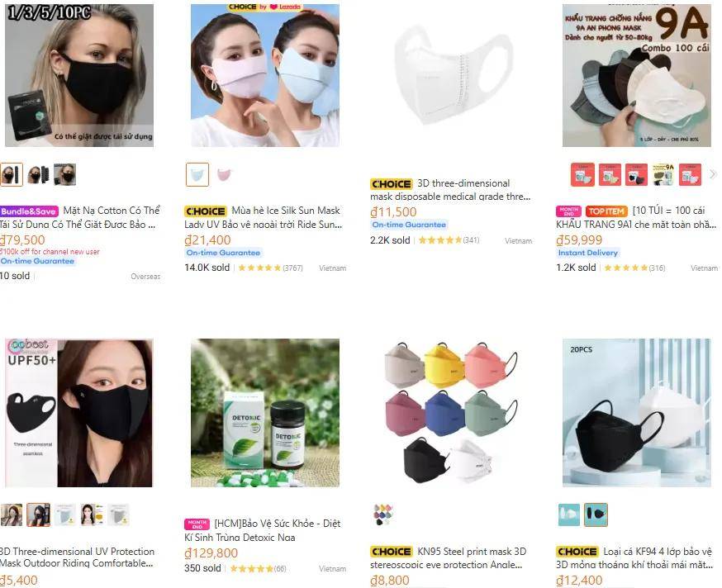Screen dimensions: 722x588
Task: Choose the white KF94 mask variant thumbnail
Action: click(x=569, y=514)
